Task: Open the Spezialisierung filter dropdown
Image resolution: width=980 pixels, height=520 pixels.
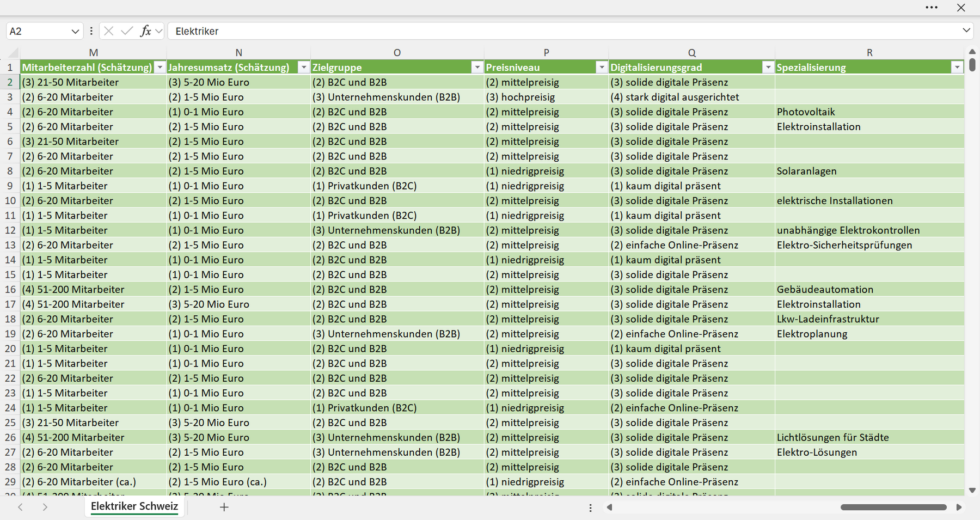Action: [x=957, y=68]
